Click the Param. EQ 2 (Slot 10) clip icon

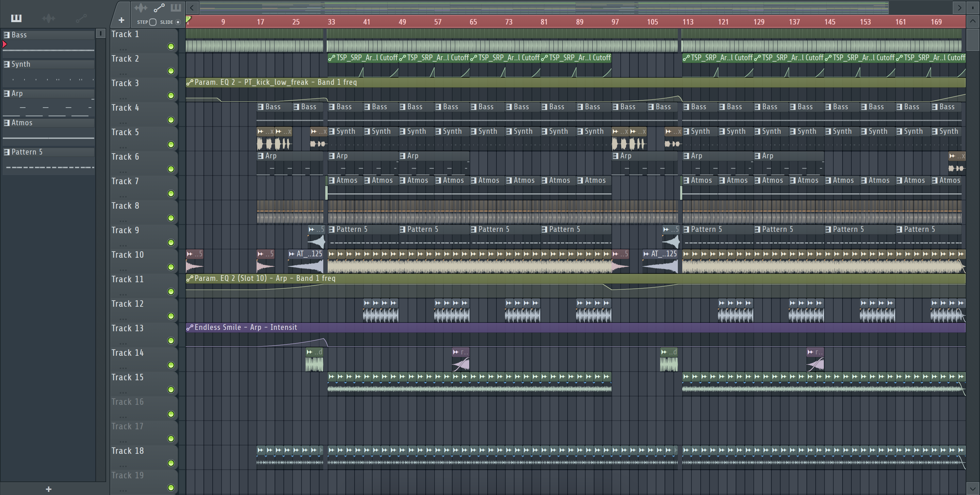point(190,278)
